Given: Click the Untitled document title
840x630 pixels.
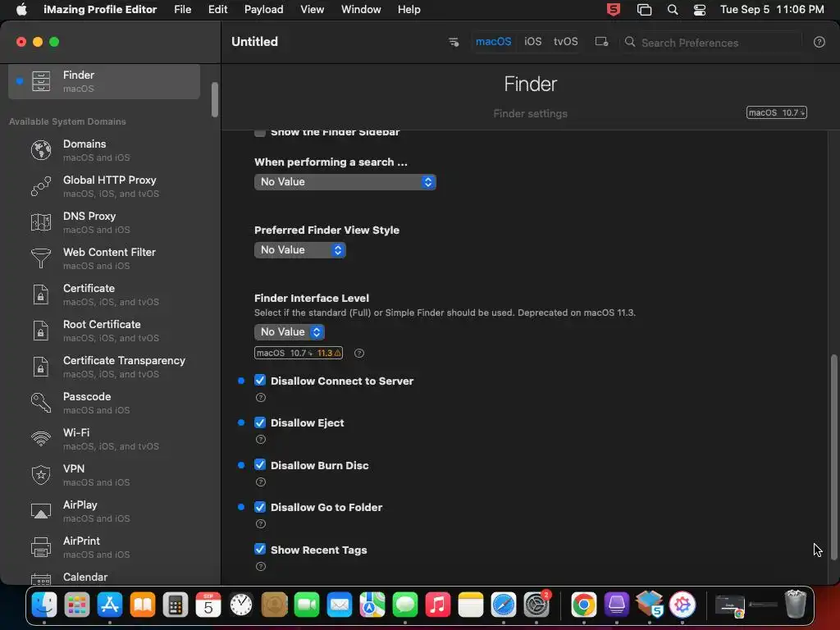Looking at the screenshot, I should point(254,42).
